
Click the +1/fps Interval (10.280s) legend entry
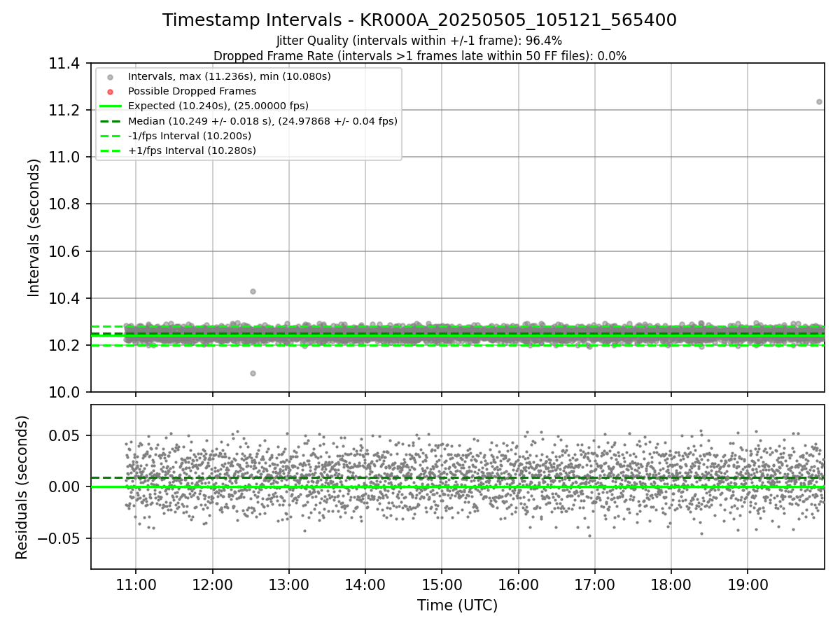pyautogui.click(x=192, y=150)
